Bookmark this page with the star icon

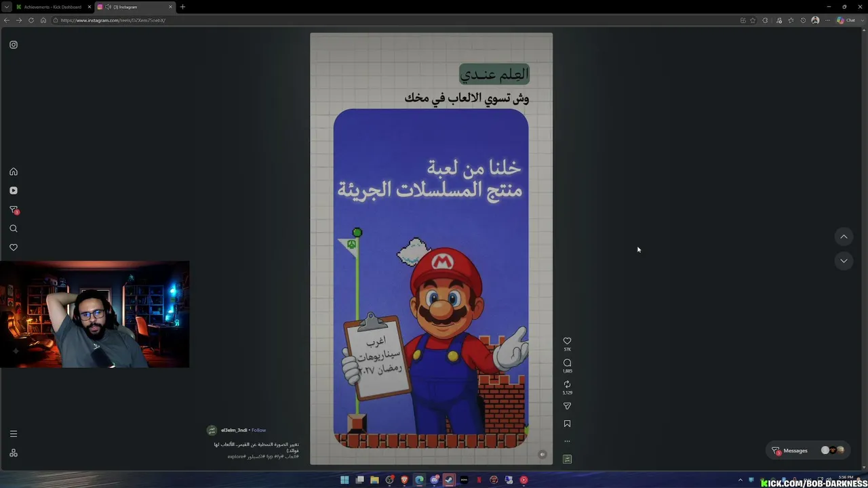click(x=753, y=20)
